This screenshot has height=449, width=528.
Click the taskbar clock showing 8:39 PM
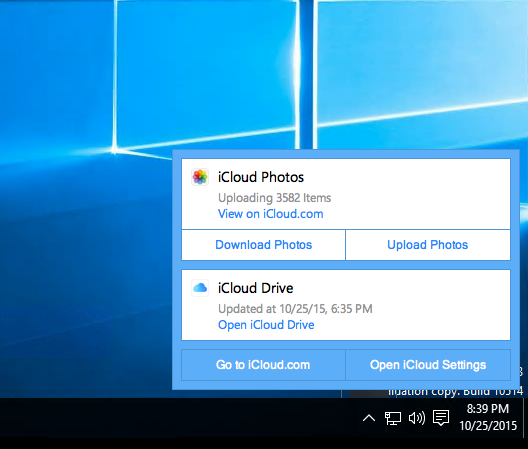(488, 417)
